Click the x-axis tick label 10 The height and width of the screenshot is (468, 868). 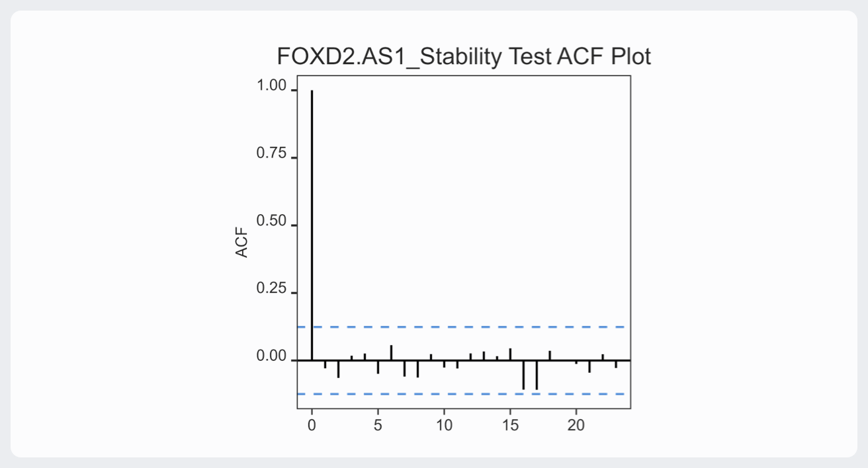click(444, 426)
